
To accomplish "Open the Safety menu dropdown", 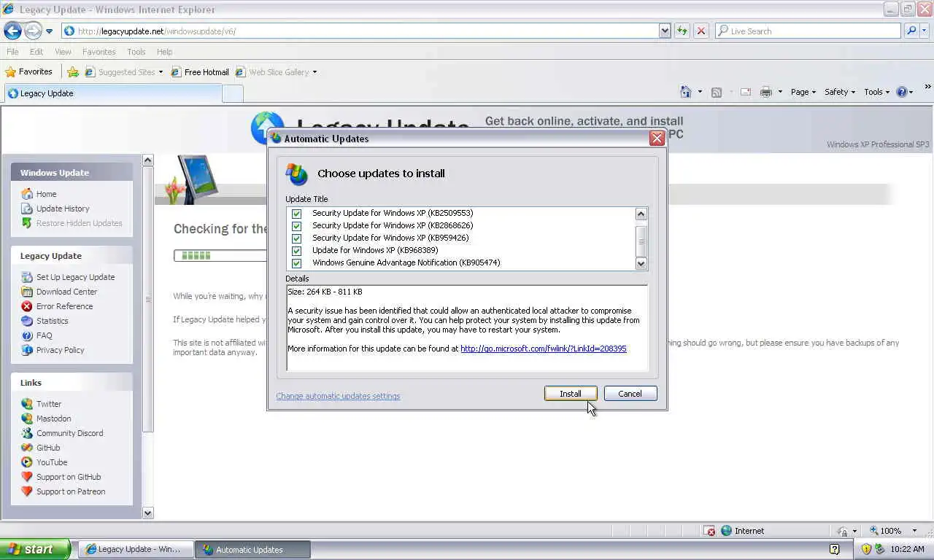I will (840, 92).
